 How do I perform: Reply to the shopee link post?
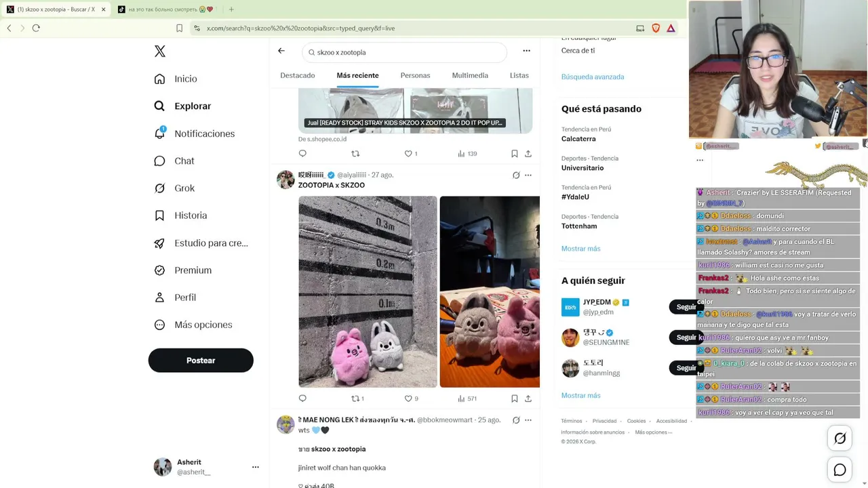[x=302, y=154]
